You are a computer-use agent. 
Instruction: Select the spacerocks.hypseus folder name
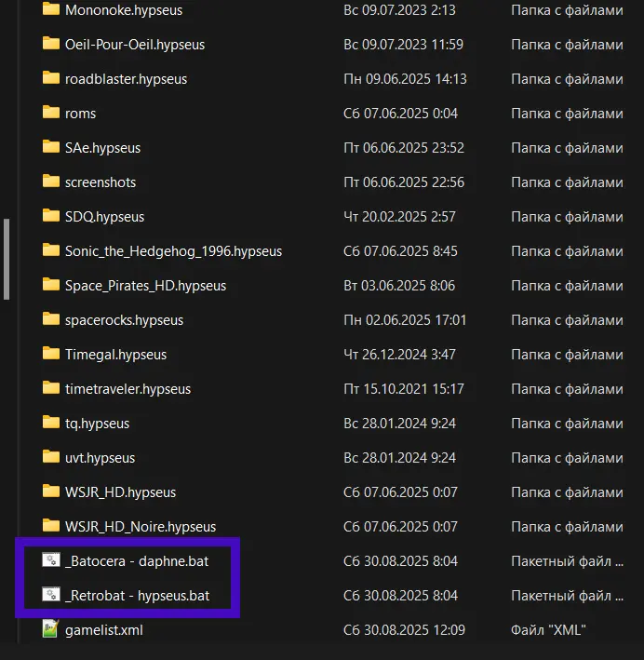[x=124, y=320]
